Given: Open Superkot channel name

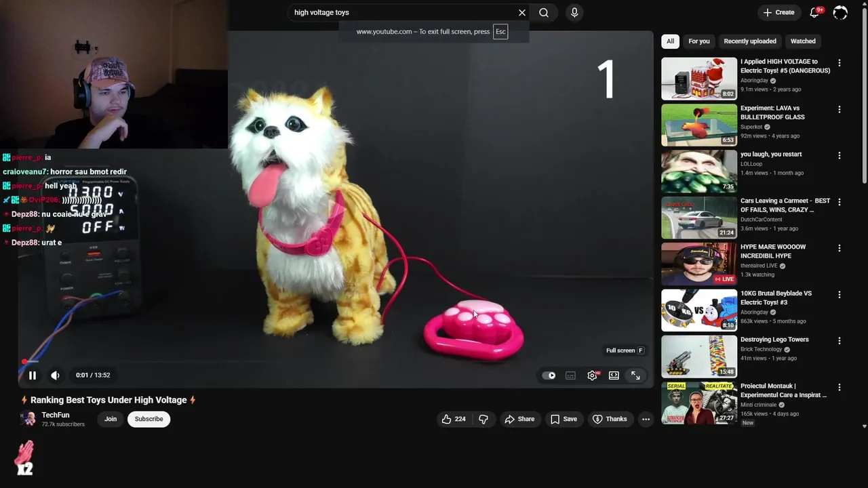Looking at the screenshot, I should (751, 127).
